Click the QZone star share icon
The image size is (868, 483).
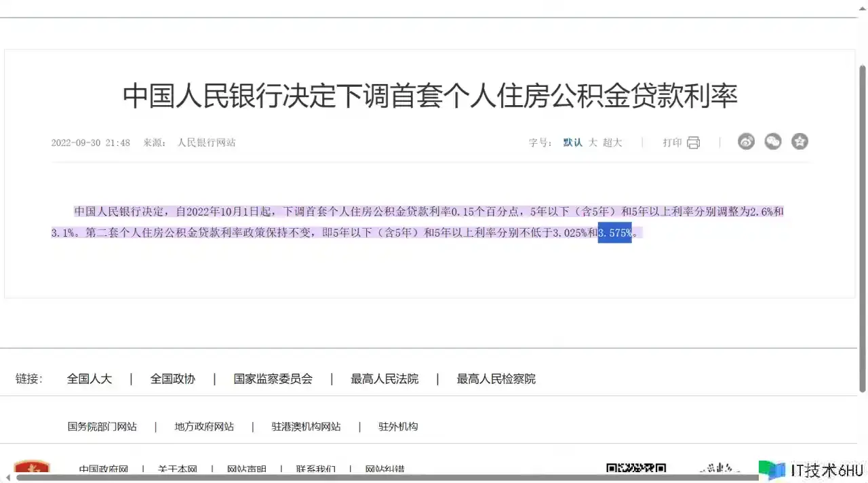point(800,142)
